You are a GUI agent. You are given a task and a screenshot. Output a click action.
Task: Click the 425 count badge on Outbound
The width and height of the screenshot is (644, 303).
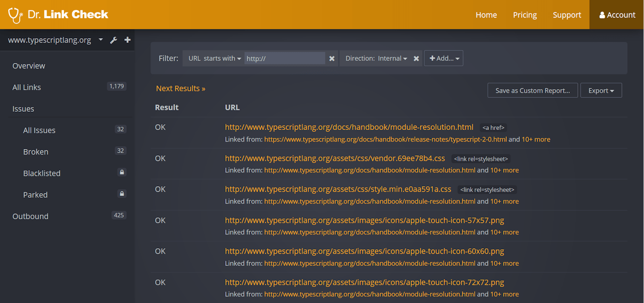click(x=119, y=215)
